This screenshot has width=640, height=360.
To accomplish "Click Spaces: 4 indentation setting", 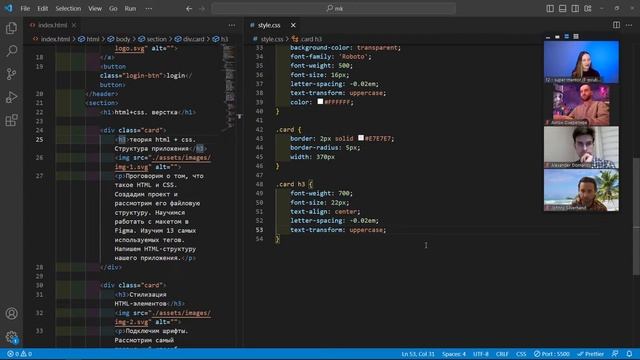I will tap(454, 354).
